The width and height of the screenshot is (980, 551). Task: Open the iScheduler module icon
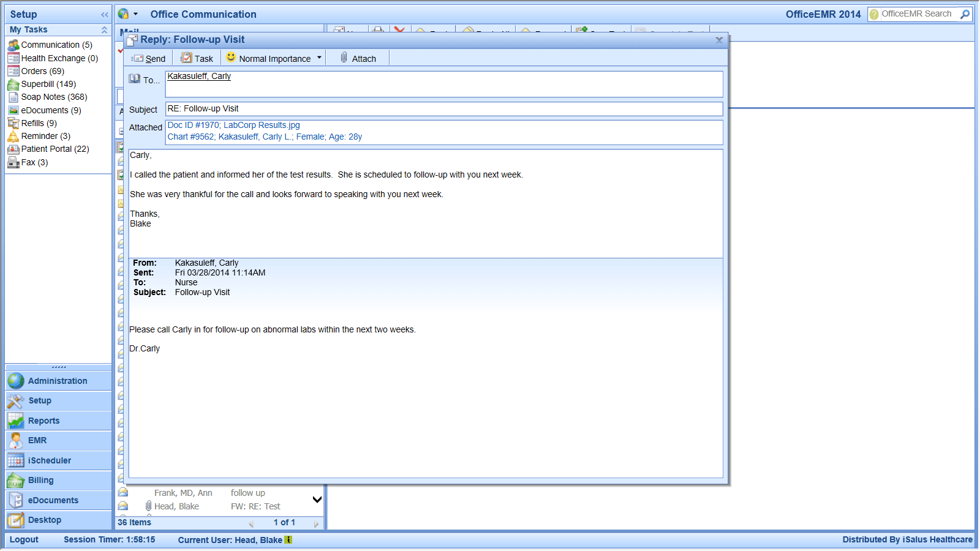click(x=16, y=460)
